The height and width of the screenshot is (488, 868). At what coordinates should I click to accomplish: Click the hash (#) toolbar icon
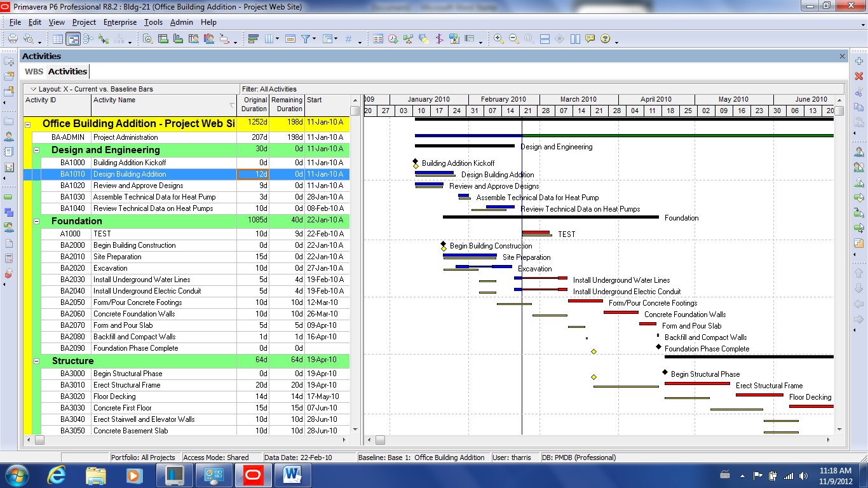click(348, 39)
